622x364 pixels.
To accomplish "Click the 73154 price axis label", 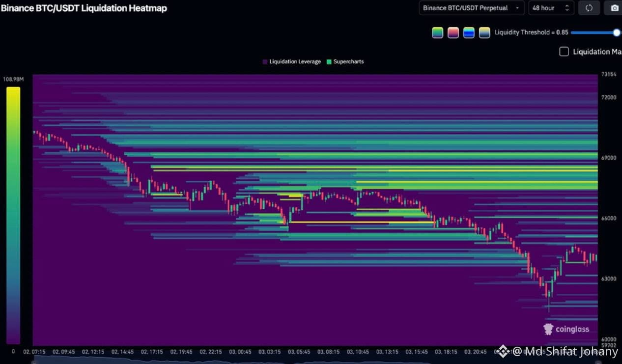I will tap(608, 75).
